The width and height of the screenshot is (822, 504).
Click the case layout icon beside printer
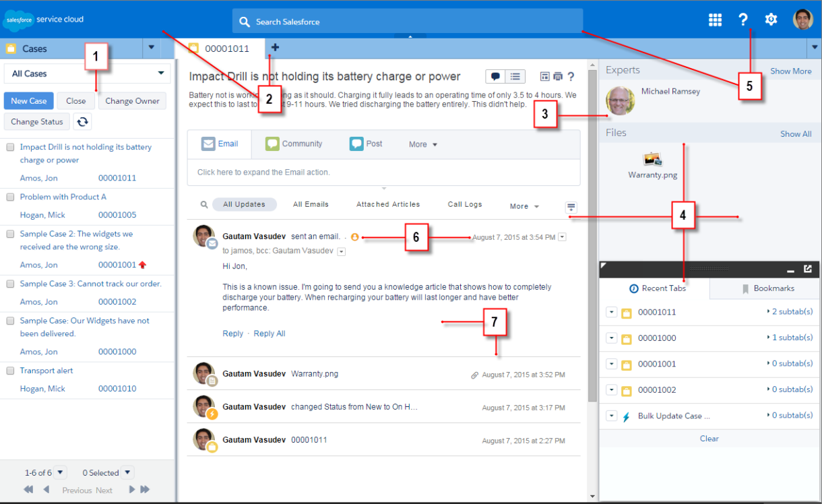[x=545, y=76]
